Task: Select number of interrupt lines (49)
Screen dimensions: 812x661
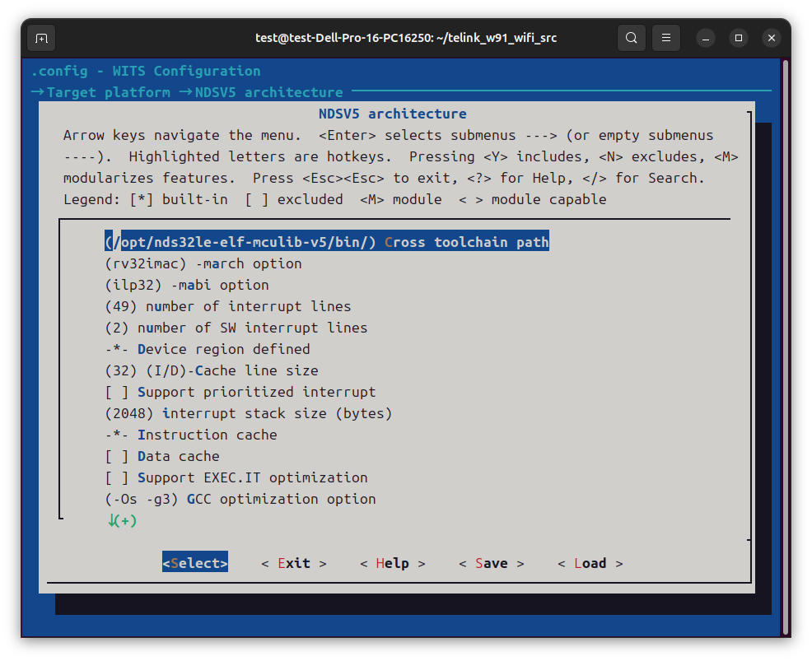Action: [x=228, y=306]
